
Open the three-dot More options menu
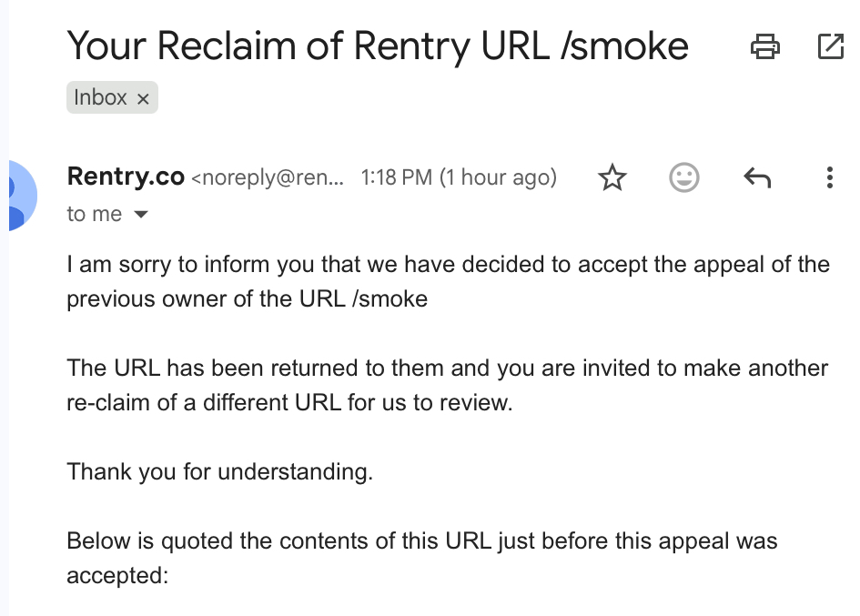(x=829, y=177)
